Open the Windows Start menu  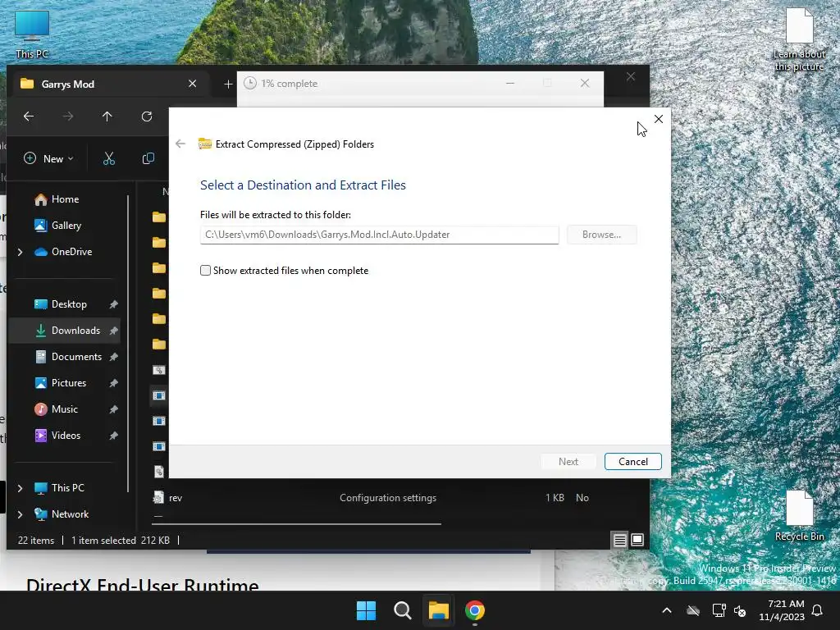(367, 610)
